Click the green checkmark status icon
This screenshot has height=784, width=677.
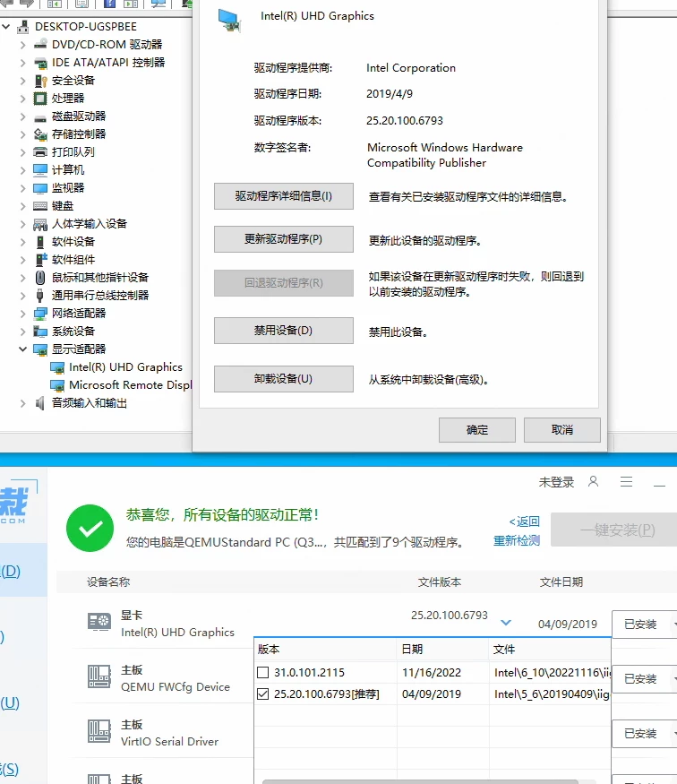(x=90, y=528)
